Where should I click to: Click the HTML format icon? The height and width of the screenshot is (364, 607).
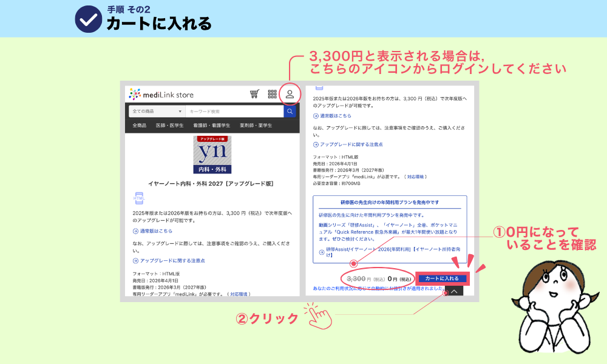click(138, 198)
